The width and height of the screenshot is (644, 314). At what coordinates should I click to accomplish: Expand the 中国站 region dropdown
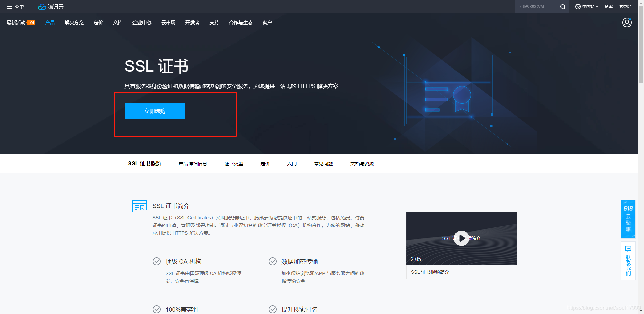(x=587, y=7)
